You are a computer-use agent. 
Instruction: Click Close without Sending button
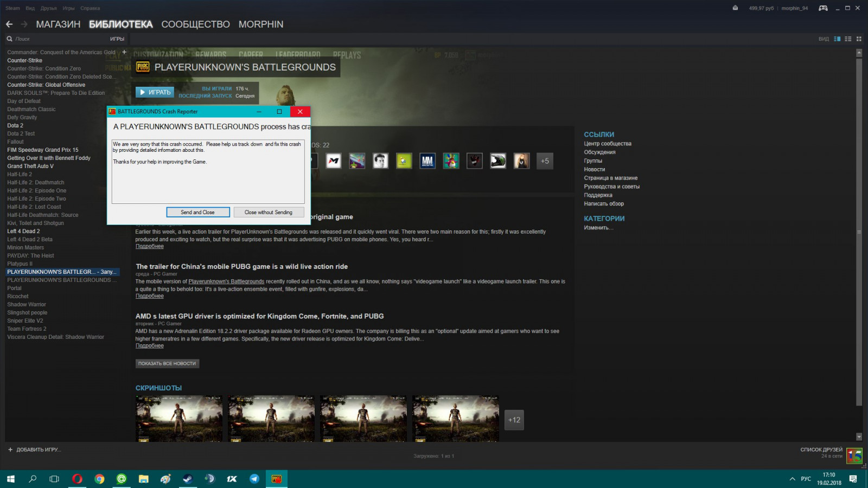[x=269, y=212]
